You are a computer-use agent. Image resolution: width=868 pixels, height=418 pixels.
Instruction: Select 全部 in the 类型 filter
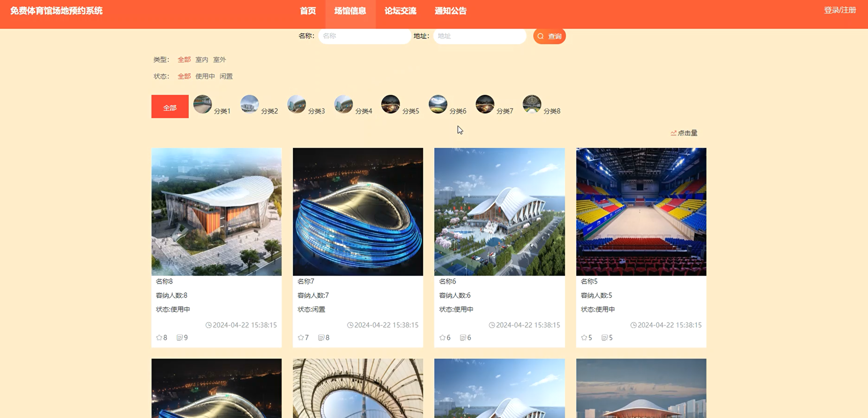(x=184, y=60)
